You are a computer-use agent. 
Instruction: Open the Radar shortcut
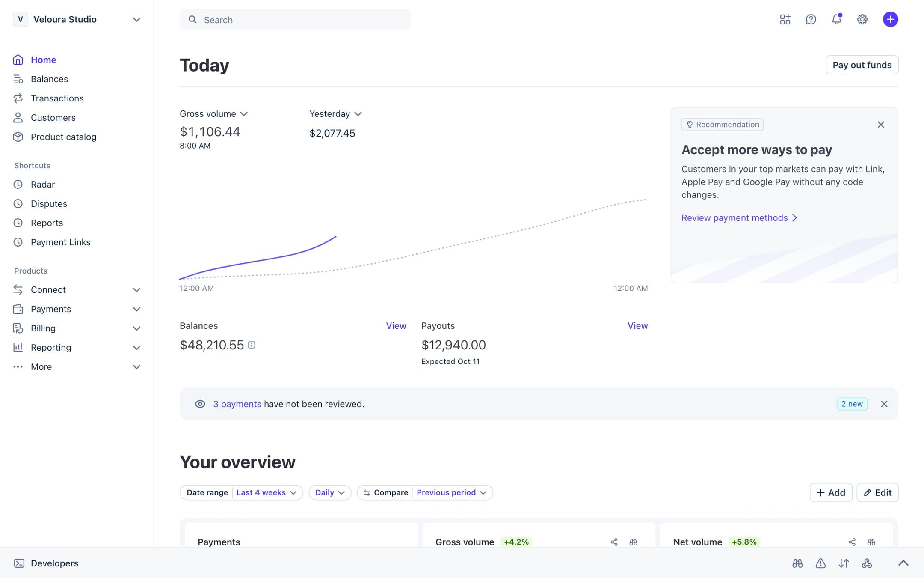pyautogui.click(x=43, y=185)
